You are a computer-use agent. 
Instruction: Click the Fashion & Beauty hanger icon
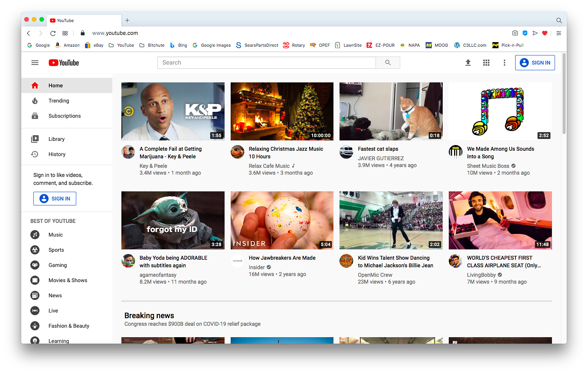coord(35,326)
